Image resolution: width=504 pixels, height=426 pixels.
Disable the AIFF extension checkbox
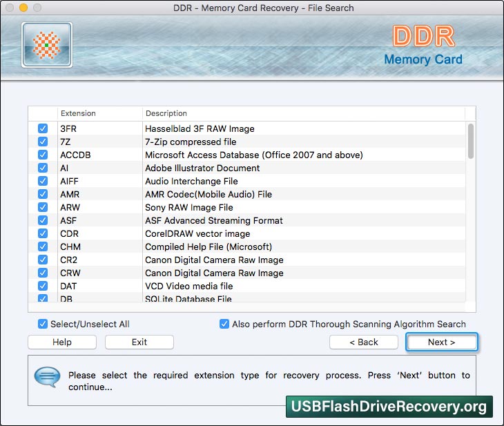coord(42,181)
